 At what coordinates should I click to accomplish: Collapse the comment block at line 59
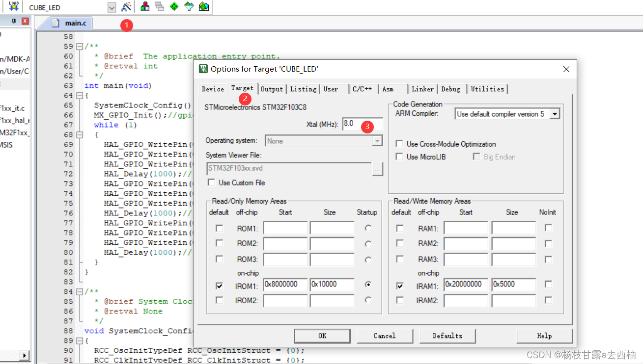79,47
